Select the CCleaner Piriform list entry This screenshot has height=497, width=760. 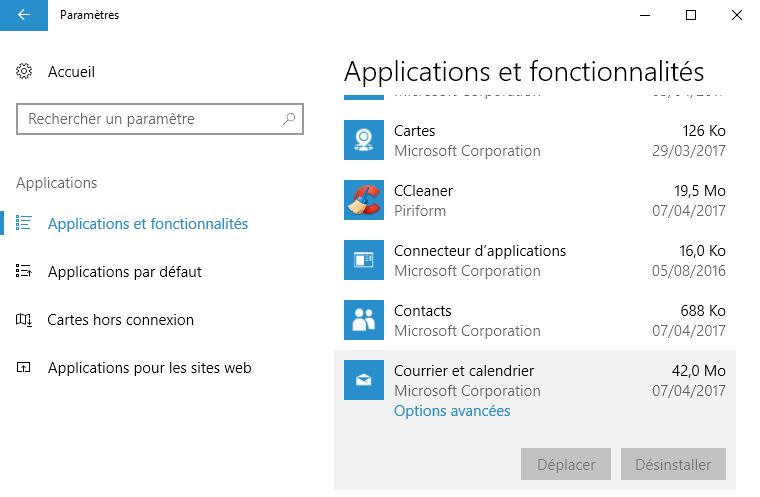[x=535, y=200]
